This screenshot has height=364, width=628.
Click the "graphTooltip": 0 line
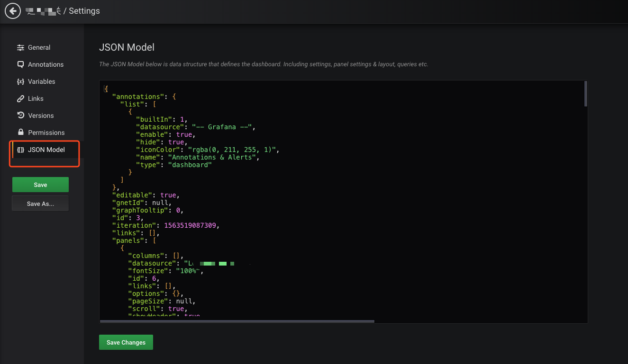click(x=148, y=210)
